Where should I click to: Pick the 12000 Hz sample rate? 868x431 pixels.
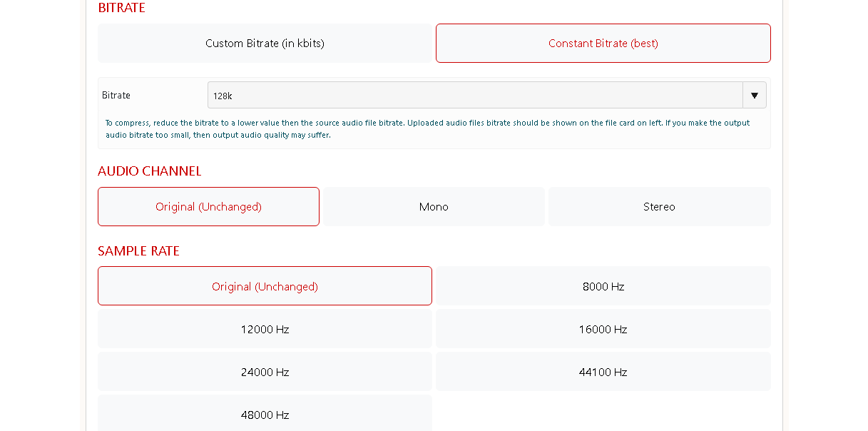coord(265,330)
